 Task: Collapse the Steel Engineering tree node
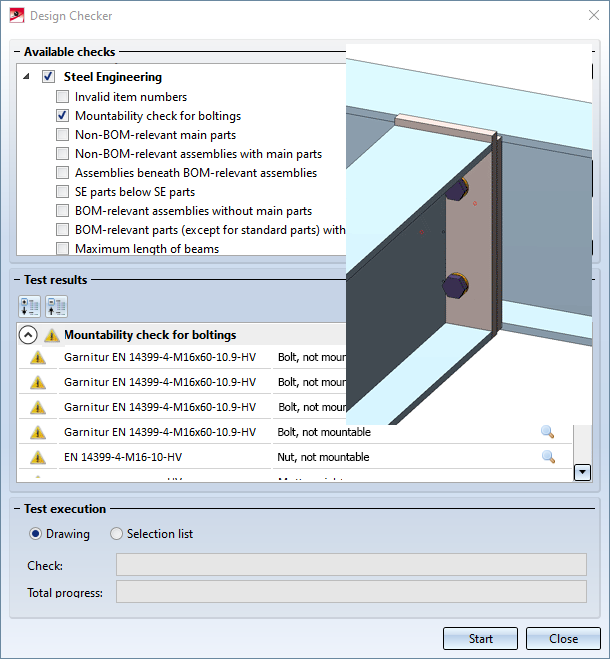click(26, 76)
